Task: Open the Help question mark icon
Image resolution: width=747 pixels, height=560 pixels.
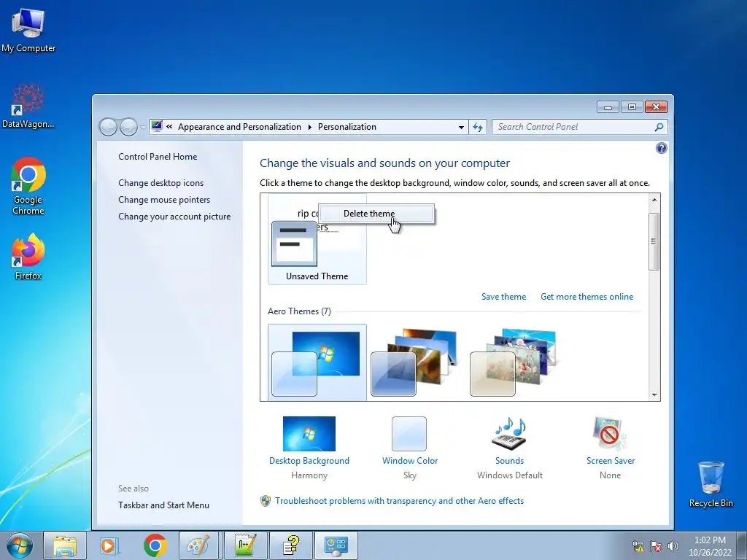Action: click(661, 148)
